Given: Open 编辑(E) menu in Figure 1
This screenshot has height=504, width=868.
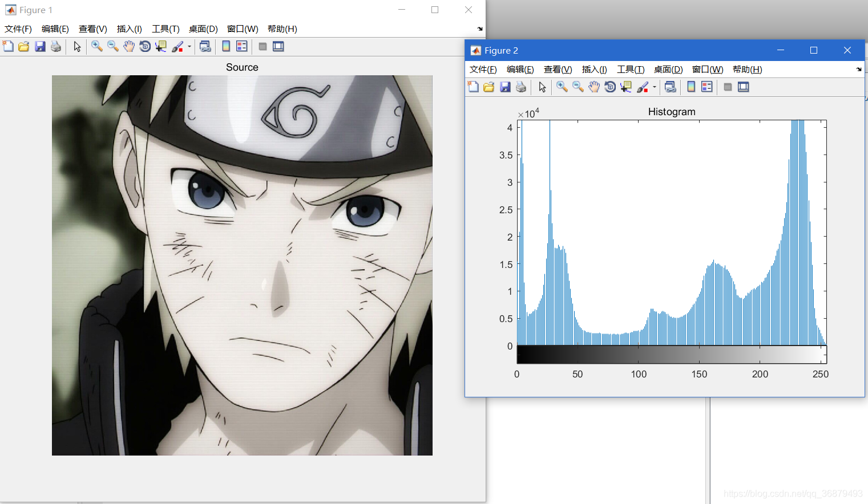Looking at the screenshot, I should pyautogui.click(x=55, y=29).
